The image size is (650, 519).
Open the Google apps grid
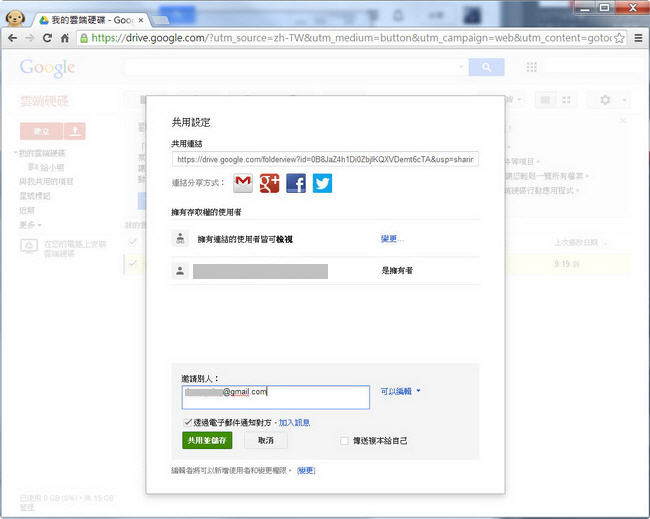coord(531,67)
